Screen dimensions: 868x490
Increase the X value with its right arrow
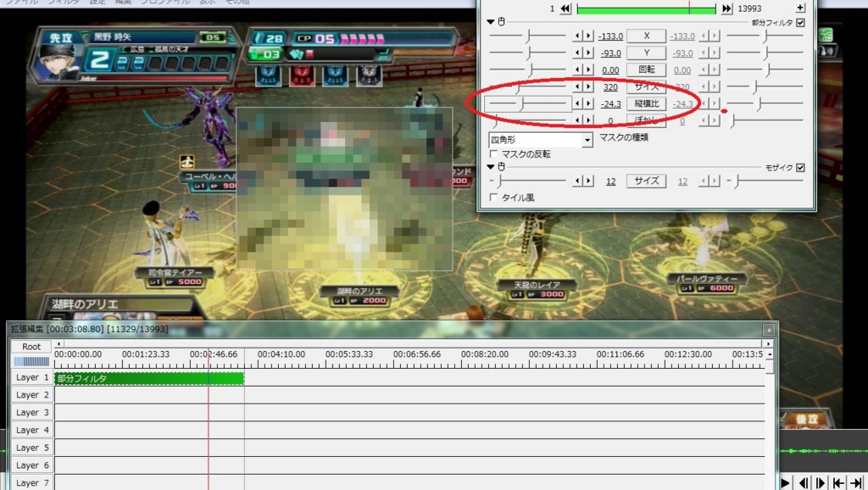tap(588, 36)
